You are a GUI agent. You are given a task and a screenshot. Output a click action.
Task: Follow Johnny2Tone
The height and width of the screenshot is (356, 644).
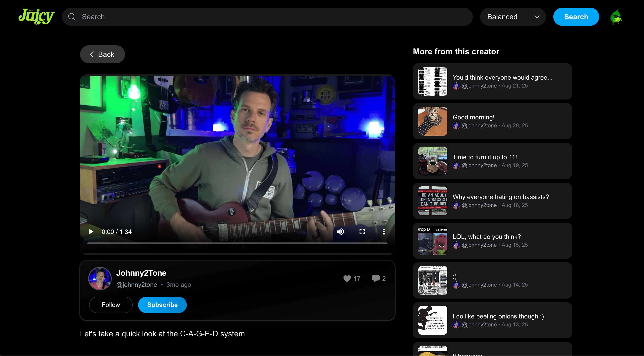(x=111, y=305)
